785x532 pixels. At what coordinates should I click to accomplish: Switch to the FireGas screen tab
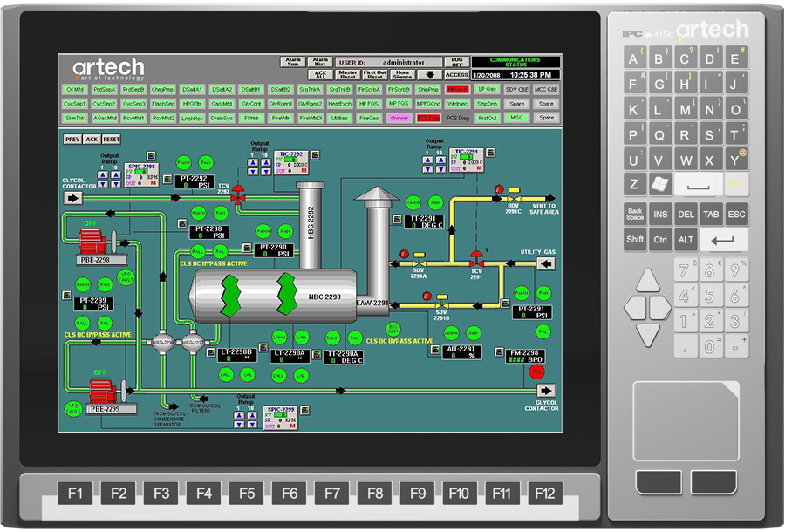[x=369, y=117]
